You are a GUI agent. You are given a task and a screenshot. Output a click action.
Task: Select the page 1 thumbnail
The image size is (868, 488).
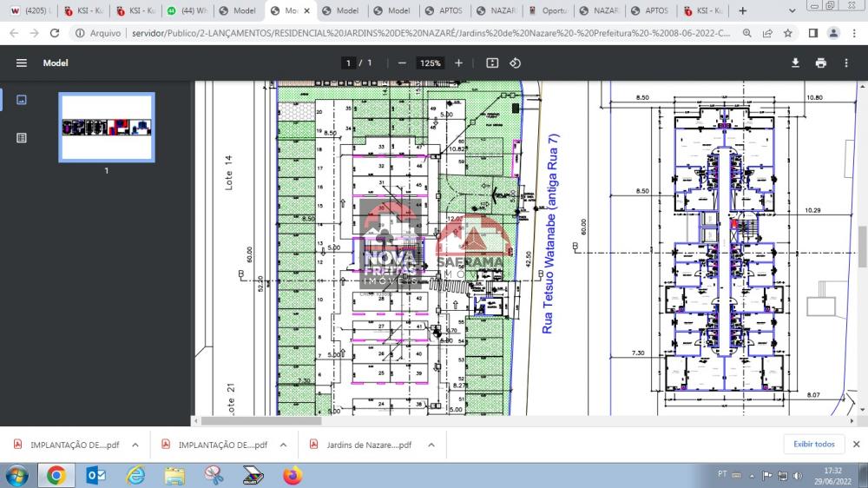[106, 127]
